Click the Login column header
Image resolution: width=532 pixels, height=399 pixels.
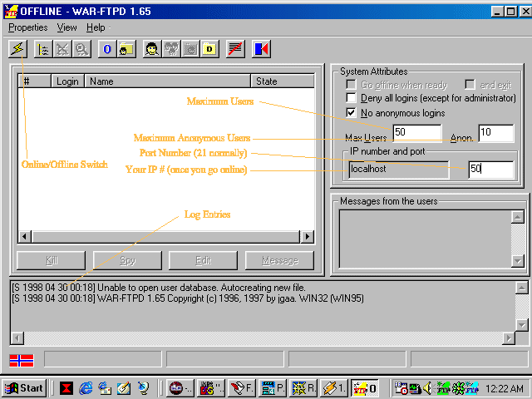click(x=67, y=81)
